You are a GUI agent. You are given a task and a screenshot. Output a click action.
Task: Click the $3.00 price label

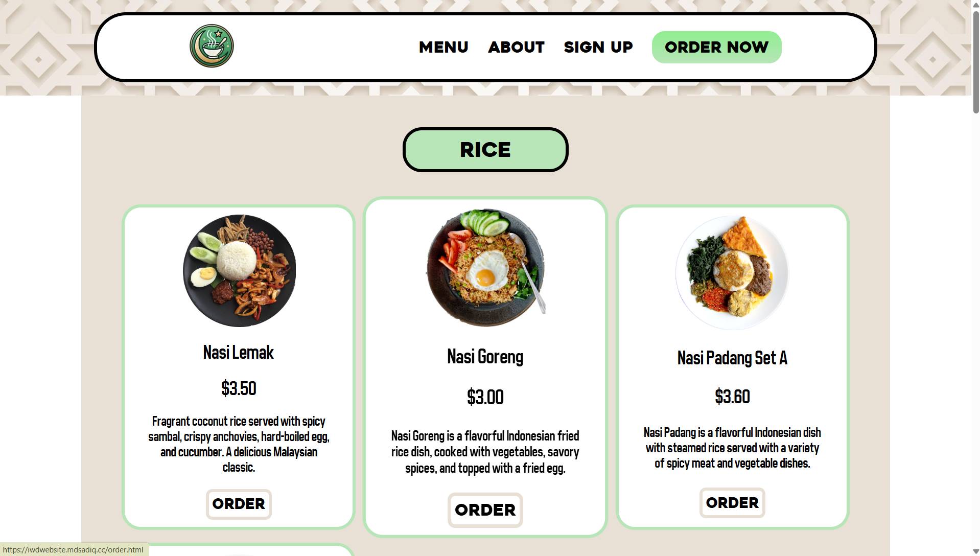pyautogui.click(x=485, y=397)
